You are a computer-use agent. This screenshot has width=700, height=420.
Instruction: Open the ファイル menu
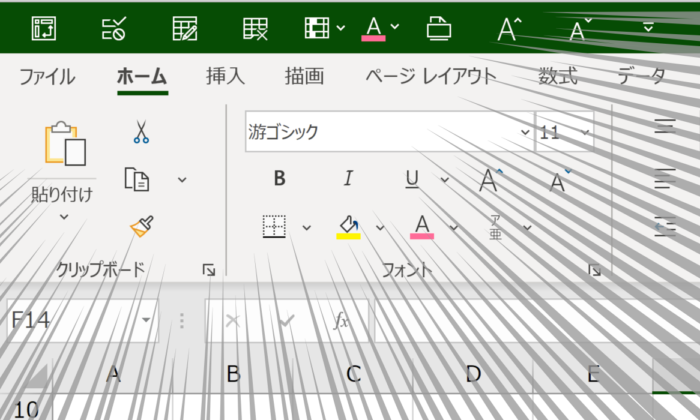46,76
